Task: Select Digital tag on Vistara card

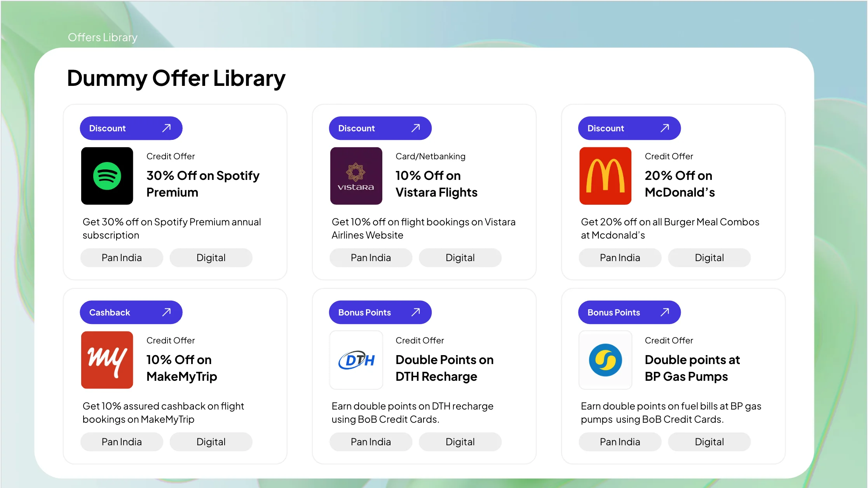Action: point(460,258)
